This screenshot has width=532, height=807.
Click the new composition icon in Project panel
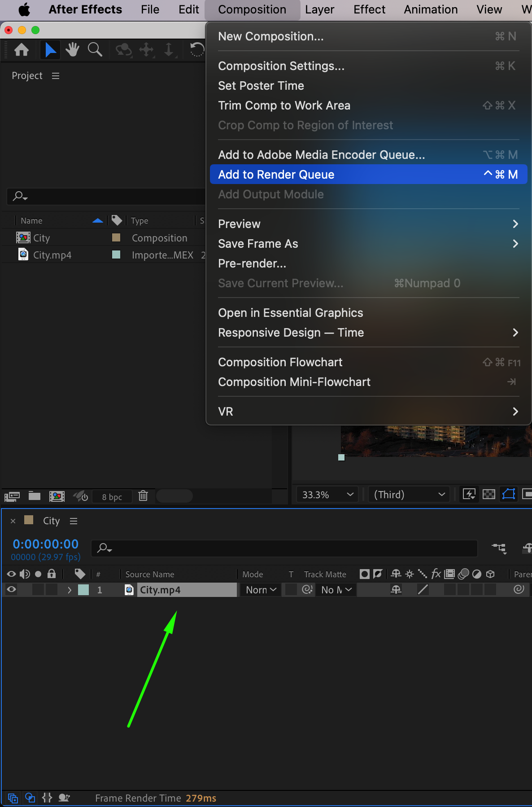tap(57, 496)
